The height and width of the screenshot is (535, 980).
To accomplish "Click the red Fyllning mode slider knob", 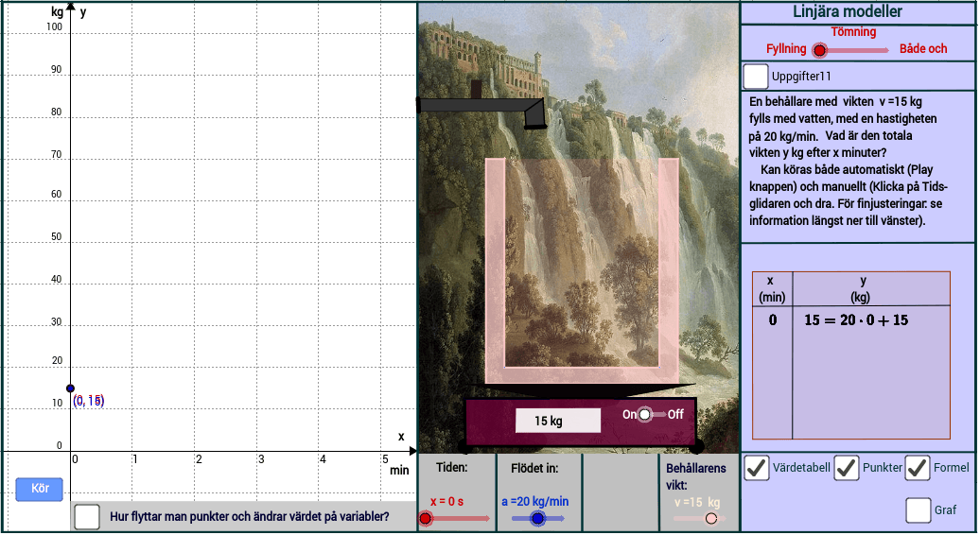I will pos(819,50).
